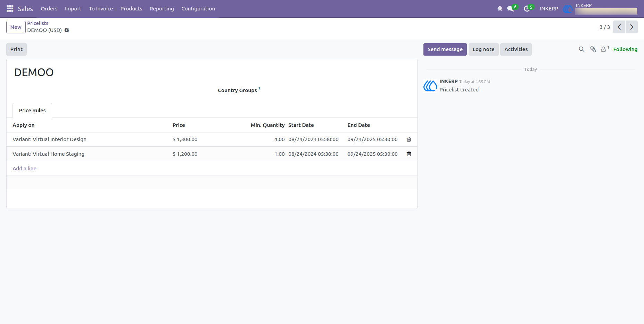Open the INKERP user account menu
Viewport: 644px width, 324px height.
click(601, 9)
